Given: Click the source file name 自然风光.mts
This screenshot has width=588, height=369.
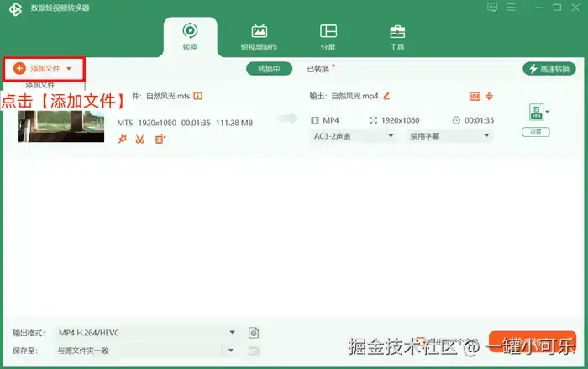Looking at the screenshot, I should point(168,96).
